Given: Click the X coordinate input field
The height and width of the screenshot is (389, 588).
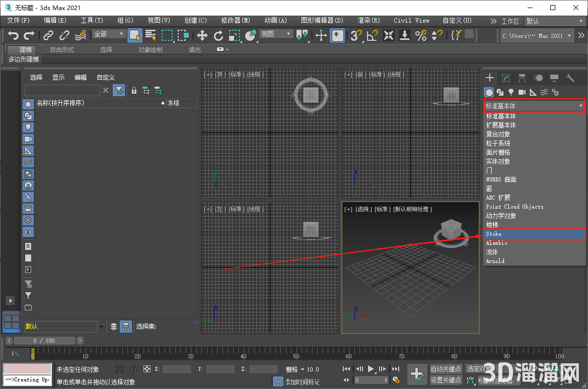Looking at the screenshot, I should point(177,369).
